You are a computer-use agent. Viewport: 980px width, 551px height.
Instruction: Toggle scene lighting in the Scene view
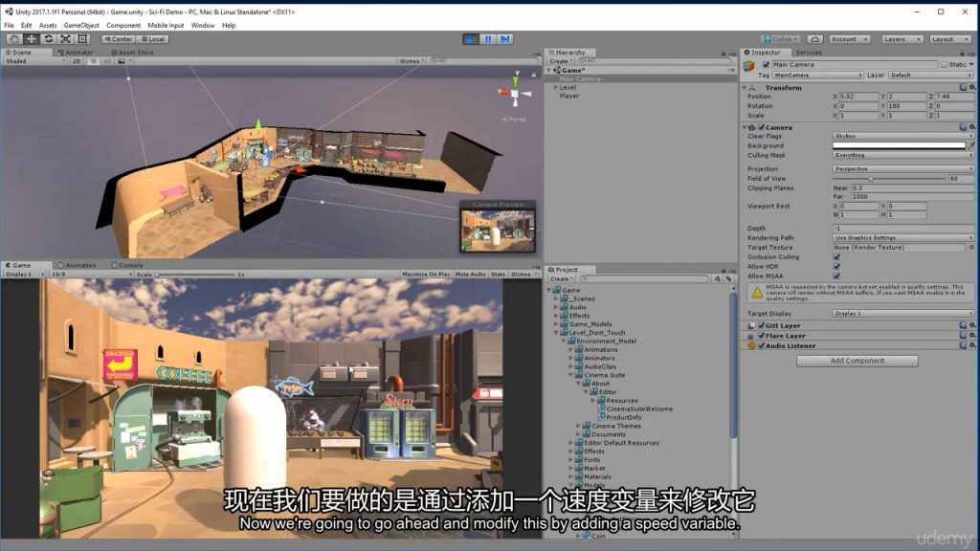pos(94,61)
